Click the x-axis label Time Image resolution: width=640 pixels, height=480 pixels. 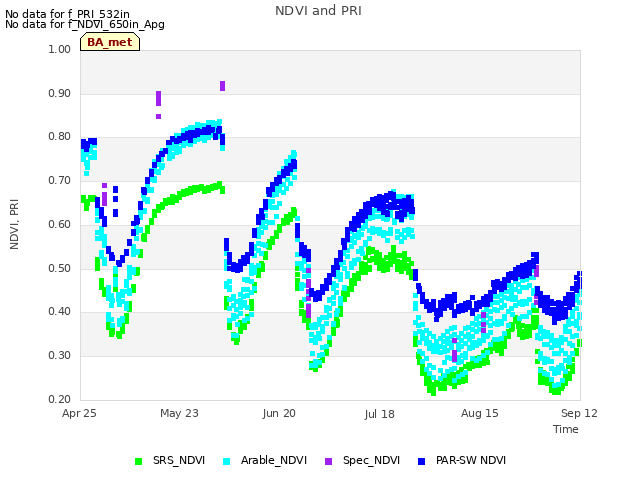coord(566,429)
